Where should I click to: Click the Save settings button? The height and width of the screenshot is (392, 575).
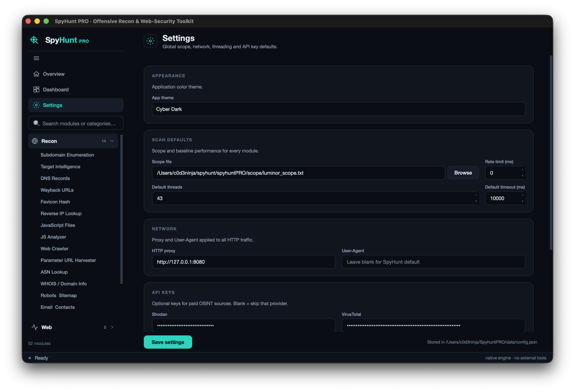pos(168,342)
